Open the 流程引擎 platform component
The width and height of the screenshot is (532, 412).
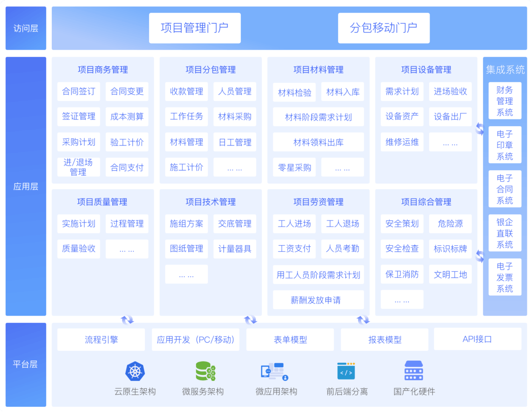[101, 340]
